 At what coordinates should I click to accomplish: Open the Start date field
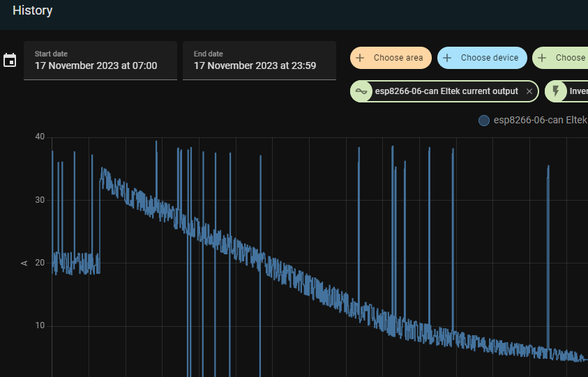pyautogui.click(x=100, y=61)
